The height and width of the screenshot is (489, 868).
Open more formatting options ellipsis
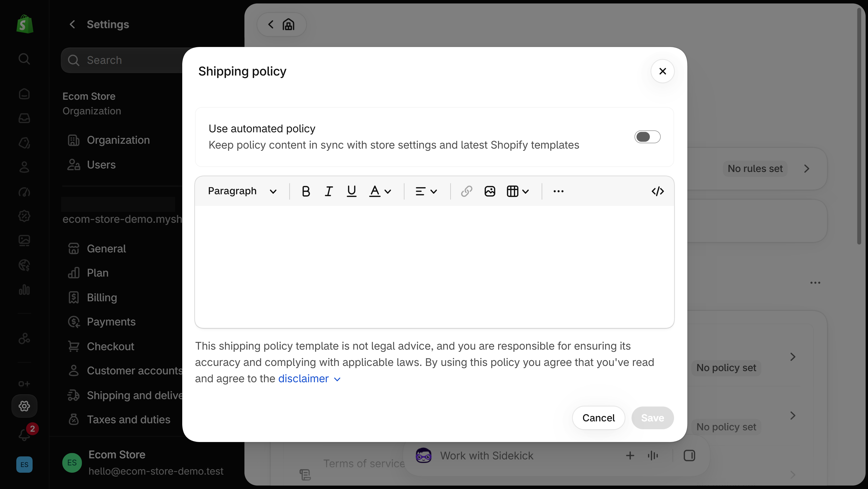558,191
